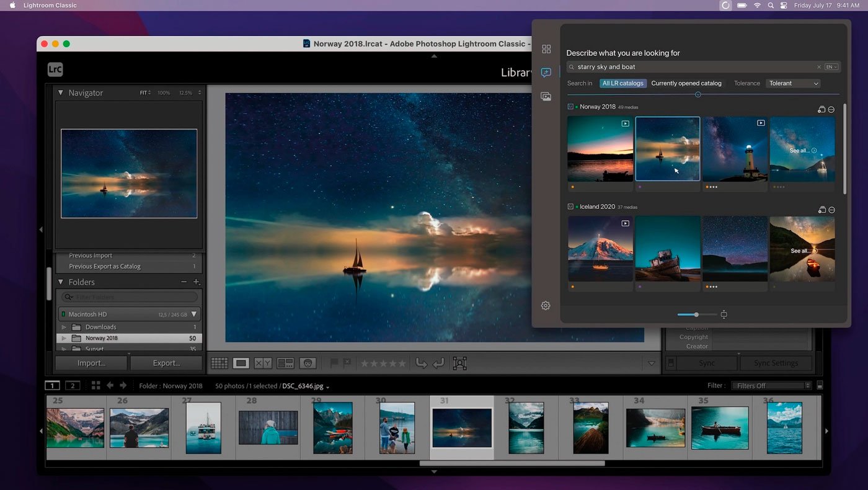Open Filters Off dropdown in filmstrip

pyautogui.click(x=771, y=385)
